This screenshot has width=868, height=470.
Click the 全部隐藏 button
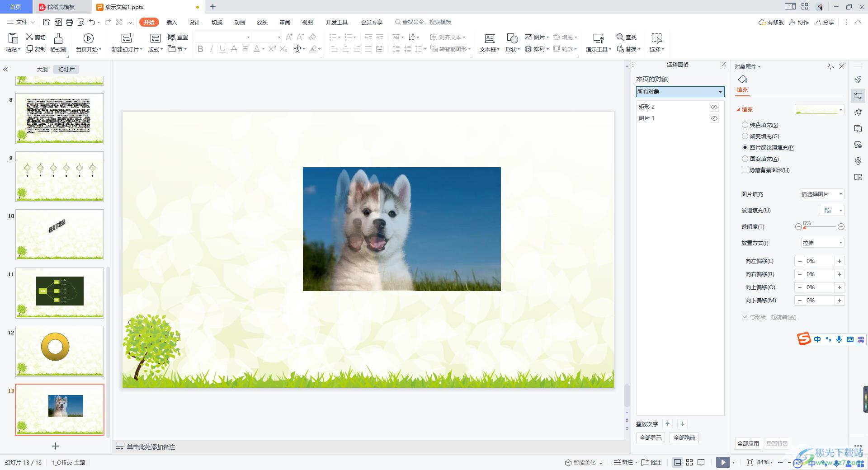coord(684,437)
